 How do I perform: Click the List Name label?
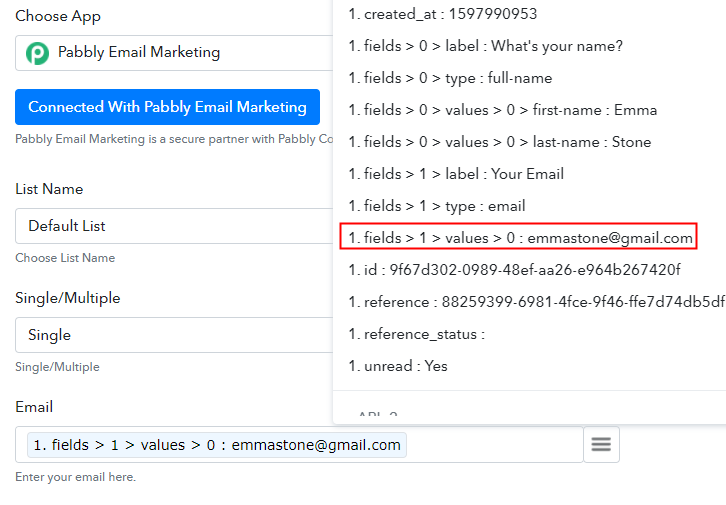pyautogui.click(x=49, y=189)
